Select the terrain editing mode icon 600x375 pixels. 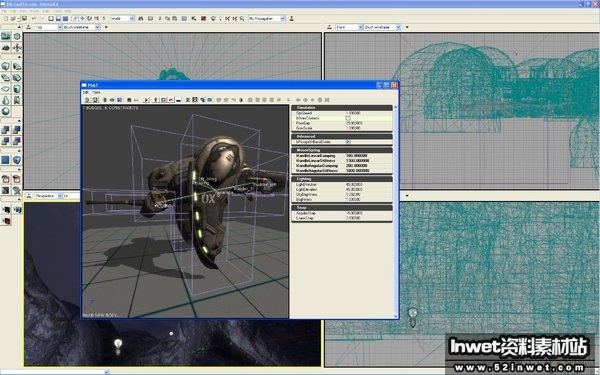[x=5, y=48]
